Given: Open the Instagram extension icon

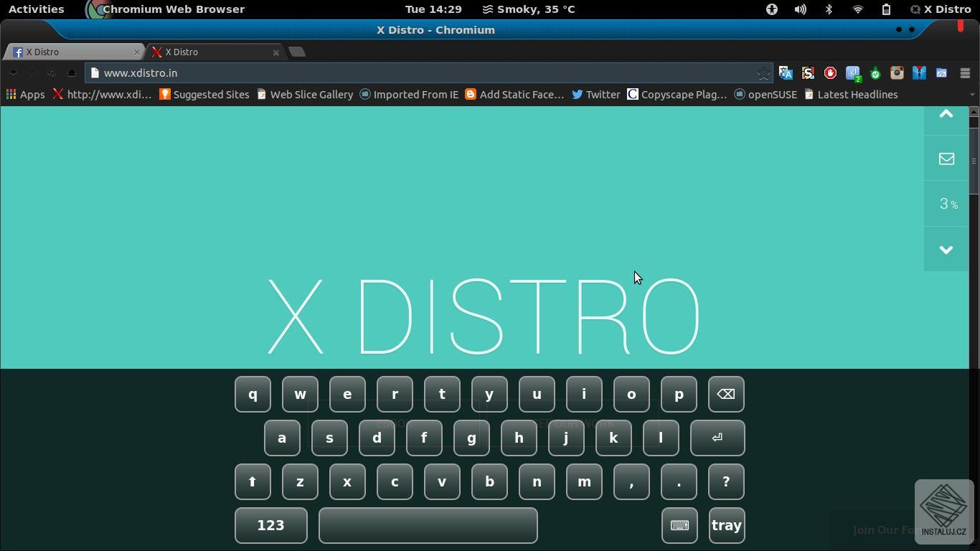Looking at the screenshot, I should 897,73.
